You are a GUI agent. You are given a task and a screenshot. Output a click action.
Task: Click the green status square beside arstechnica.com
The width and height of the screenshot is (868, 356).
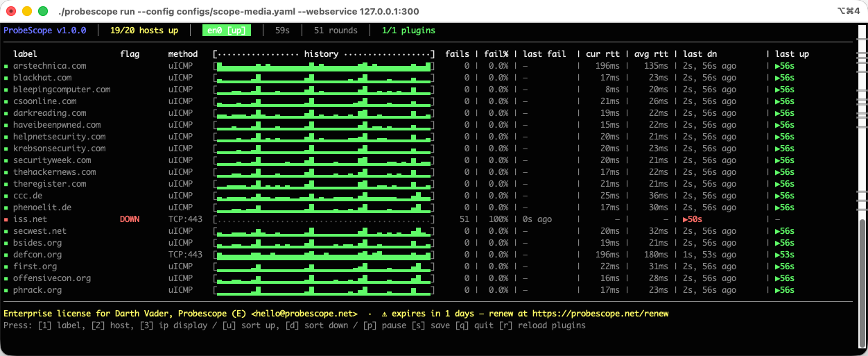tap(6, 67)
